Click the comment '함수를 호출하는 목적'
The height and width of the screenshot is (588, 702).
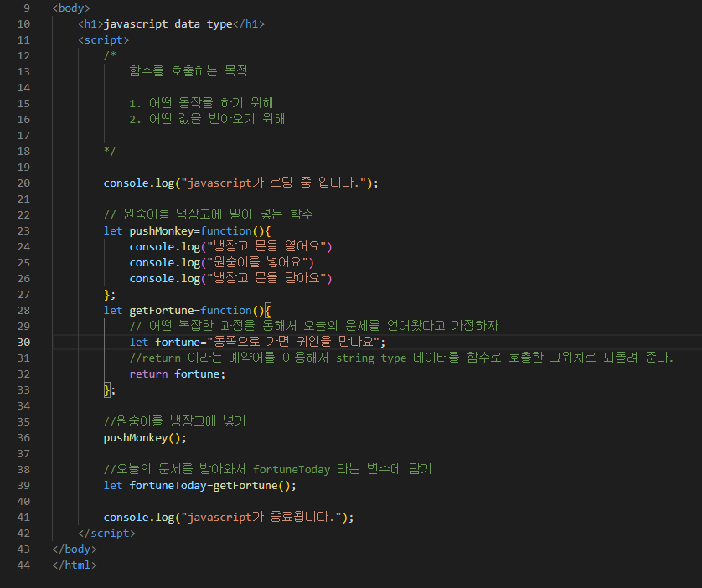pyautogui.click(x=188, y=71)
